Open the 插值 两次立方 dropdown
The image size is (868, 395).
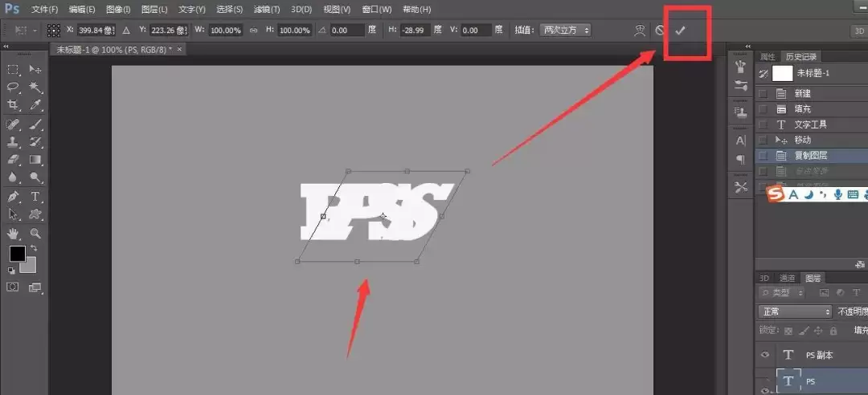pos(565,31)
